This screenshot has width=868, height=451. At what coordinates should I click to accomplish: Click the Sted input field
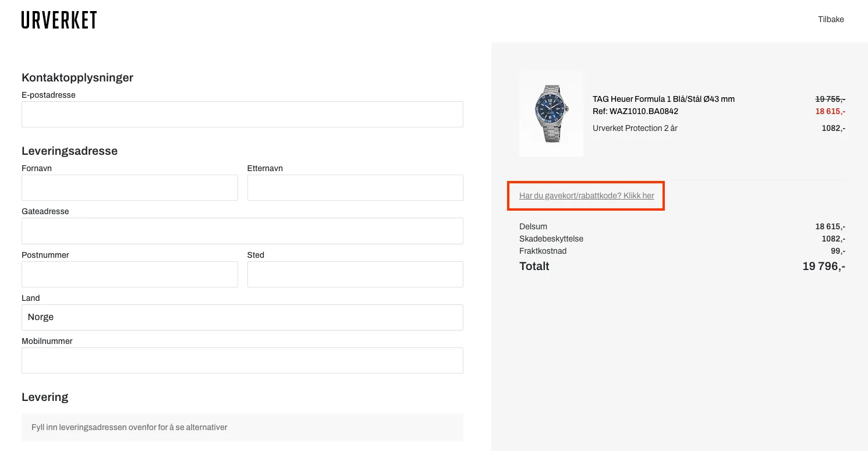[x=355, y=274]
